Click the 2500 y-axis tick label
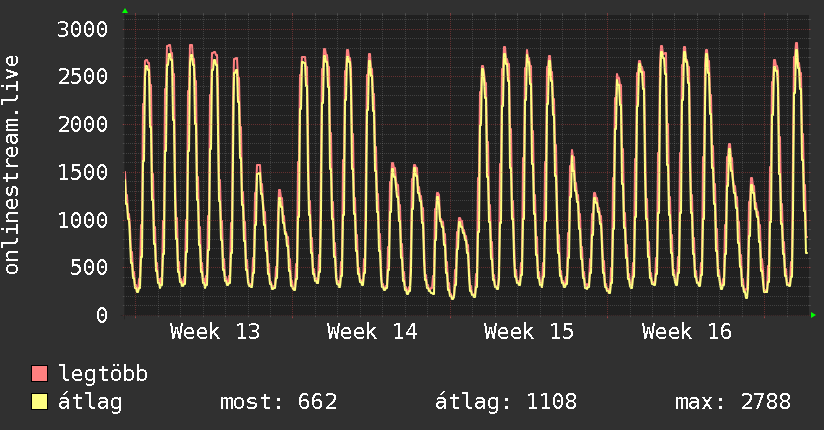This screenshot has width=824, height=430. 83,77
